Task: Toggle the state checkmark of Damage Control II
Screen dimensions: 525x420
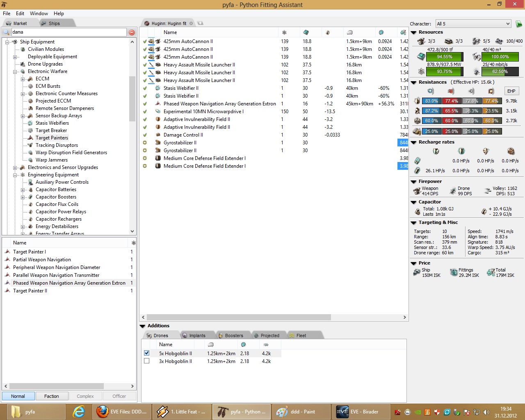Action: [x=145, y=135]
